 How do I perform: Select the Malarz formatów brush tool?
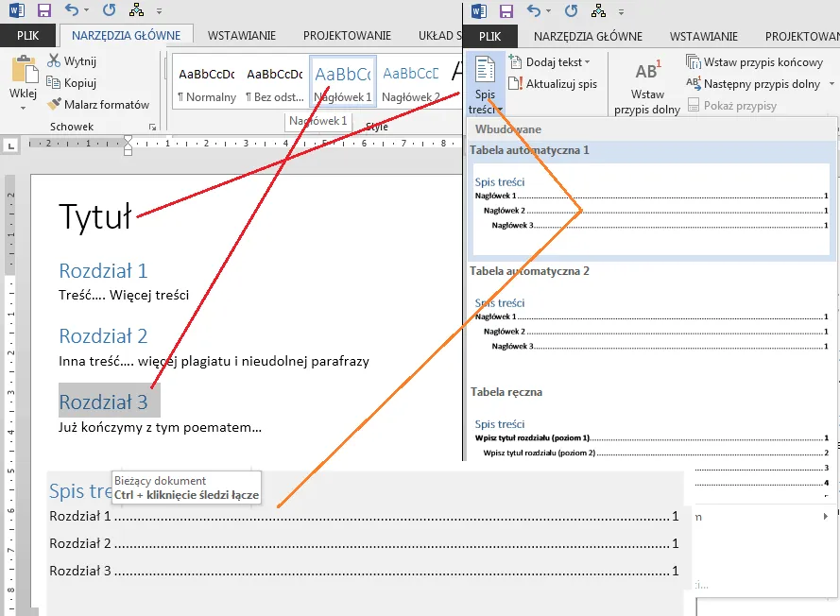(x=54, y=104)
